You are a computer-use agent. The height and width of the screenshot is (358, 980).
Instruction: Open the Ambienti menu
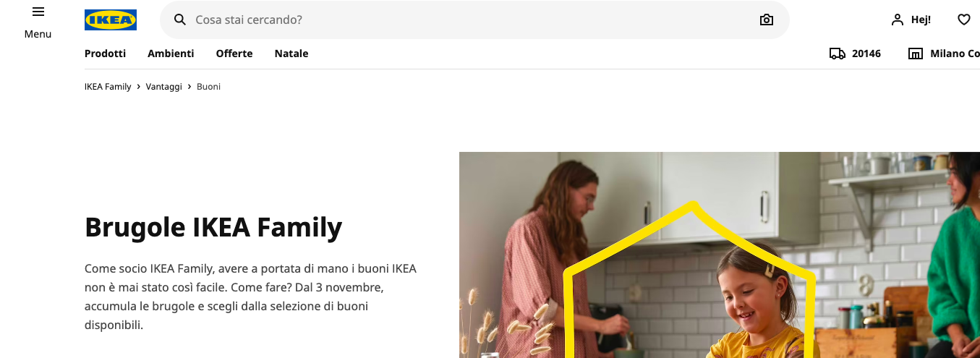coord(171,54)
